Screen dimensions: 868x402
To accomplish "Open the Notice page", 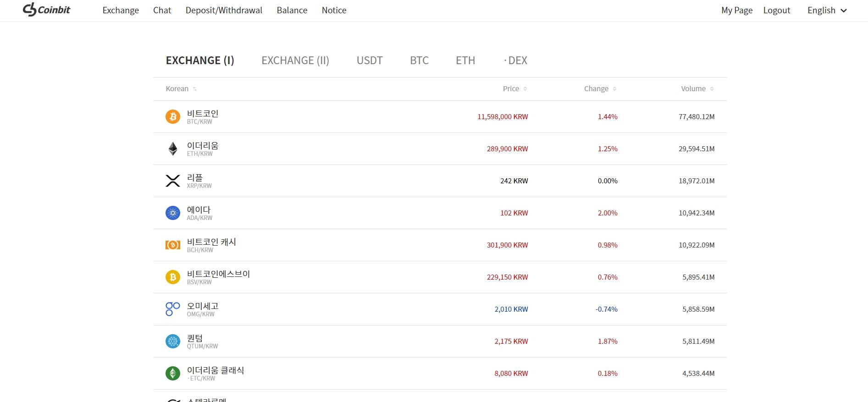I will (x=334, y=10).
